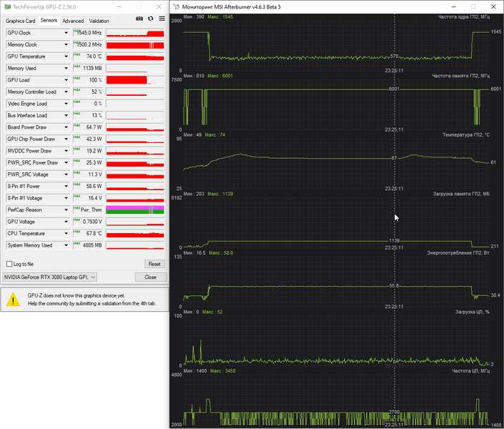Click the MSI Afterburner title bar icon
The width and height of the screenshot is (504, 429).
tap(177, 6)
